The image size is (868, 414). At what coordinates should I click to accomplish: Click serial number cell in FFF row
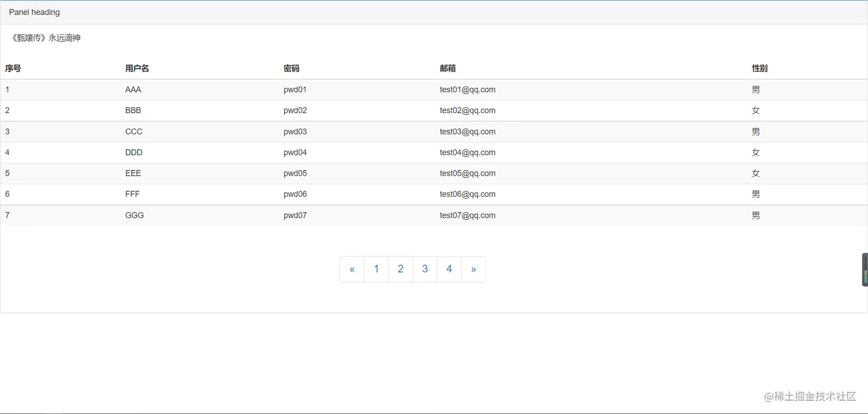(x=7, y=194)
